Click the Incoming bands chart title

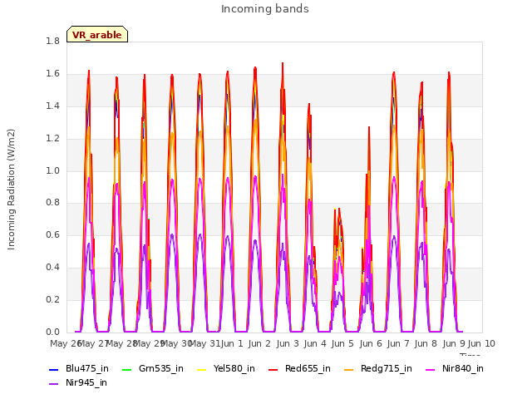[265, 9]
